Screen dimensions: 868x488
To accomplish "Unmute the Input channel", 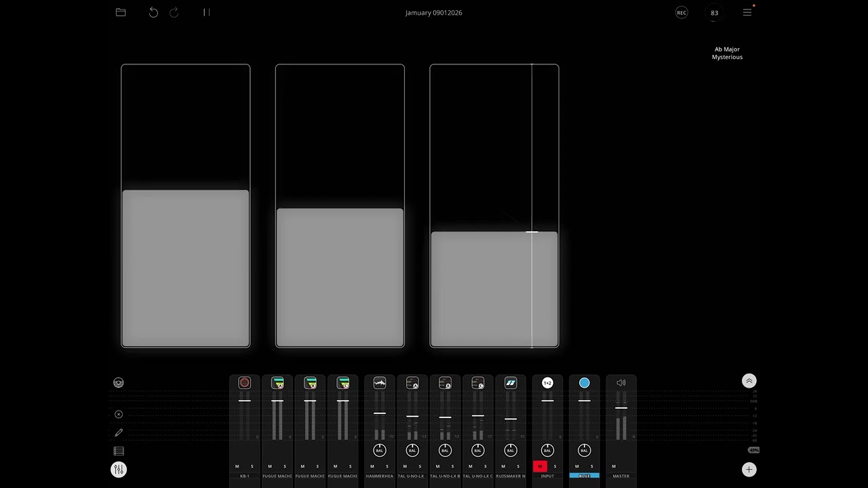I will point(540,466).
